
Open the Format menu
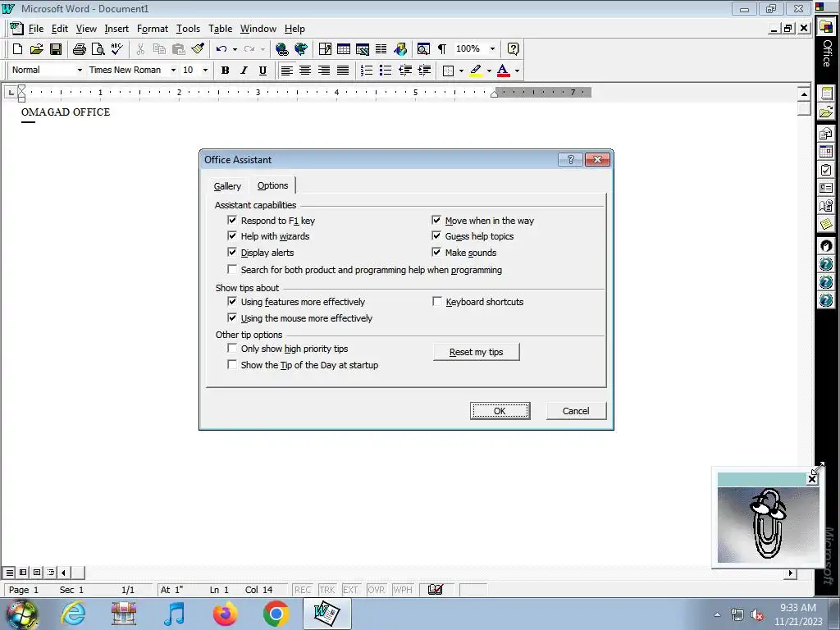[x=152, y=29]
